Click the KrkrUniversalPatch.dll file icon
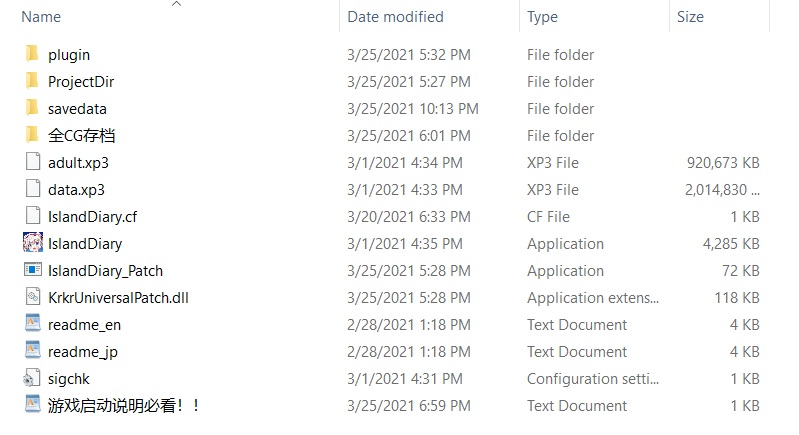This screenshot has width=799, height=435. (32, 297)
